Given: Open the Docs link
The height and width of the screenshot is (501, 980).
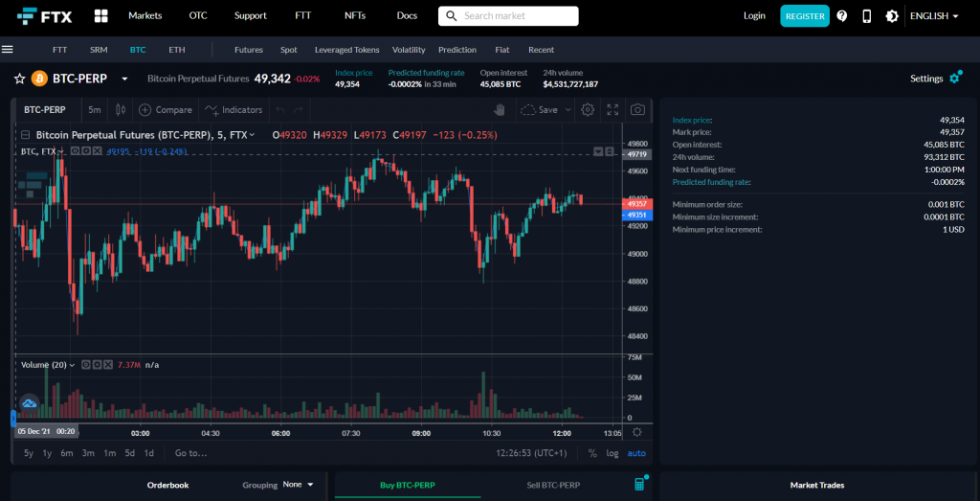Looking at the screenshot, I should tap(407, 15).
